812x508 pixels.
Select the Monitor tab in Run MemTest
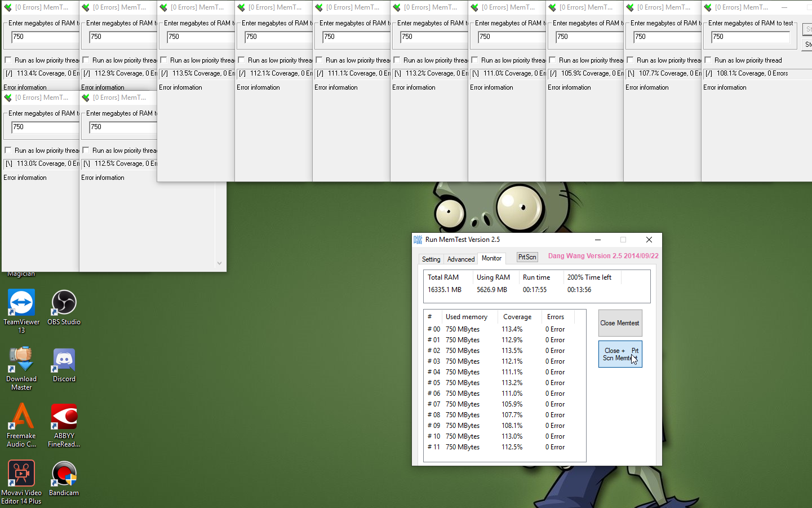pyautogui.click(x=491, y=258)
